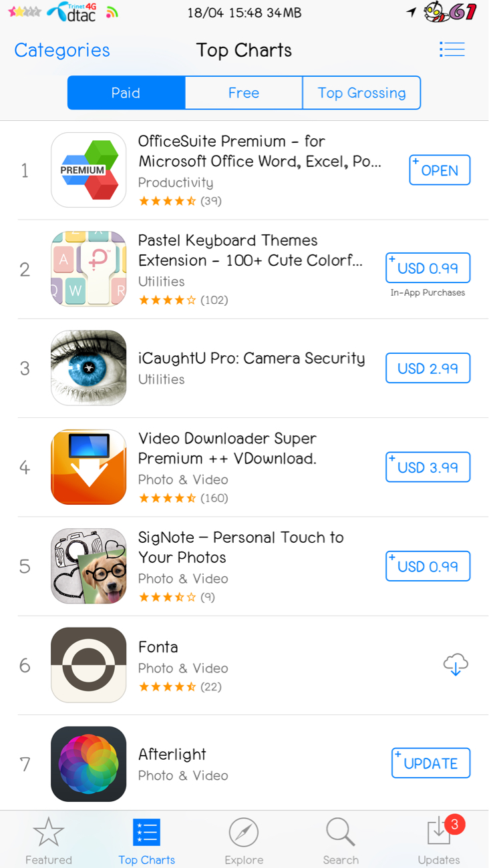Open the list menu icon at top right
The width and height of the screenshot is (489, 868).
[x=452, y=49]
